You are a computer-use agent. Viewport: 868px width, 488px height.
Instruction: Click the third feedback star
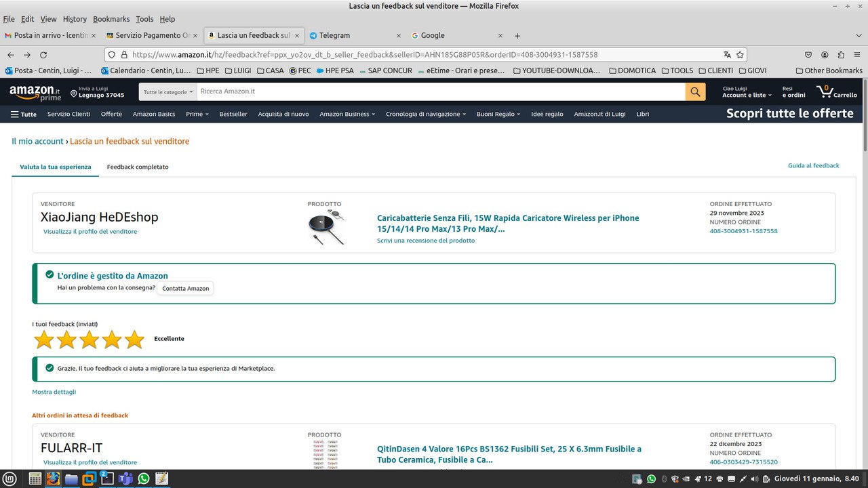[89, 340]
